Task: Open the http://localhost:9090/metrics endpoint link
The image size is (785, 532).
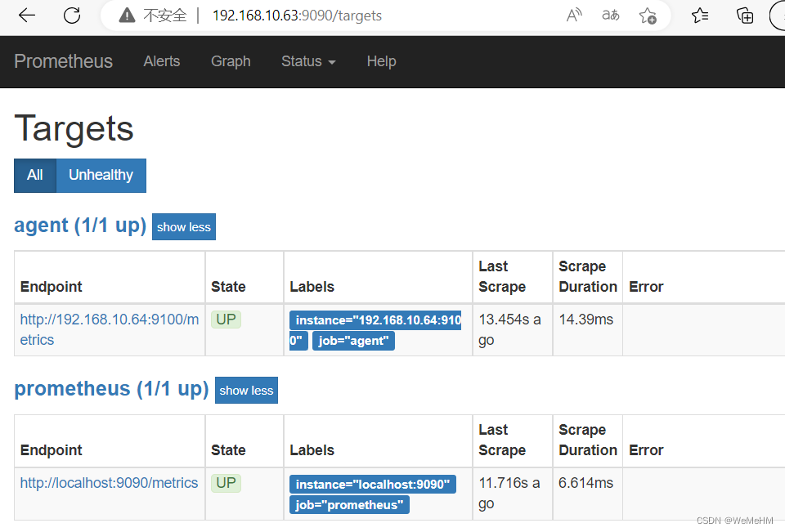Action: (109, 483)
